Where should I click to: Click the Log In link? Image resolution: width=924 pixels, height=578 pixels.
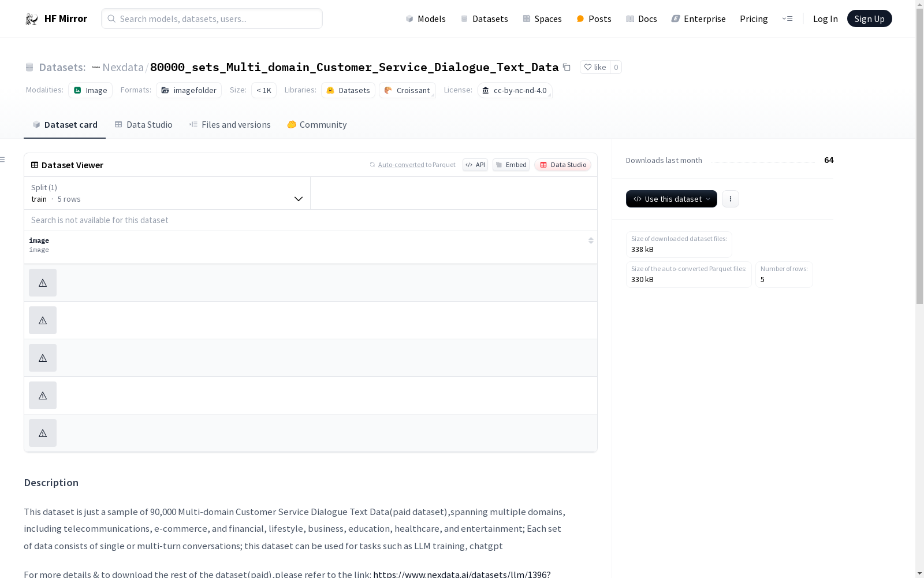click(x=825, y=18)
